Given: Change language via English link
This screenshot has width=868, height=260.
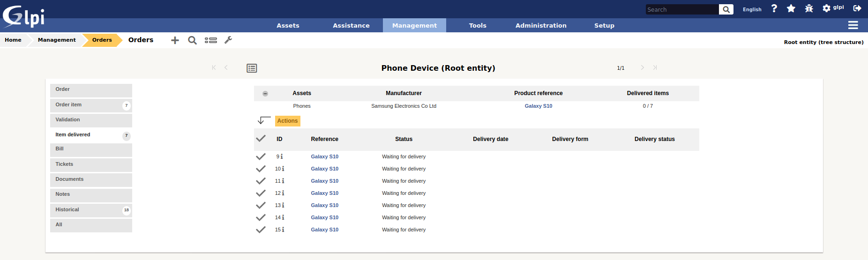Looking at the screenshot, I should pos(752,9).
